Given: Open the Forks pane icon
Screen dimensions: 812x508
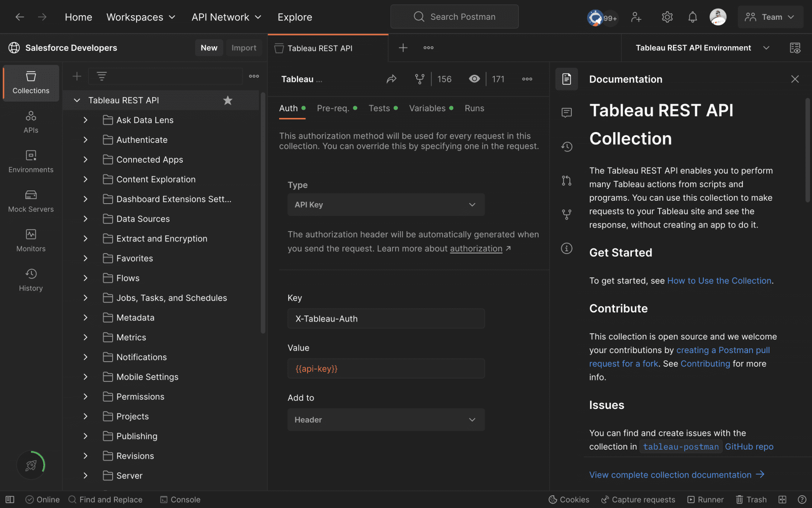Looking at the screenshot, I should point(567,214).
